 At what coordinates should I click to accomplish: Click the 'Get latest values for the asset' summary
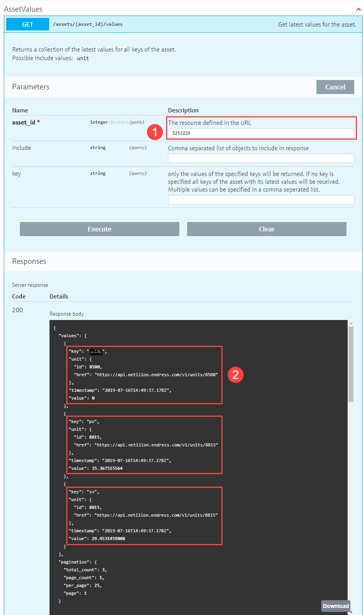[x=317, y=25]
